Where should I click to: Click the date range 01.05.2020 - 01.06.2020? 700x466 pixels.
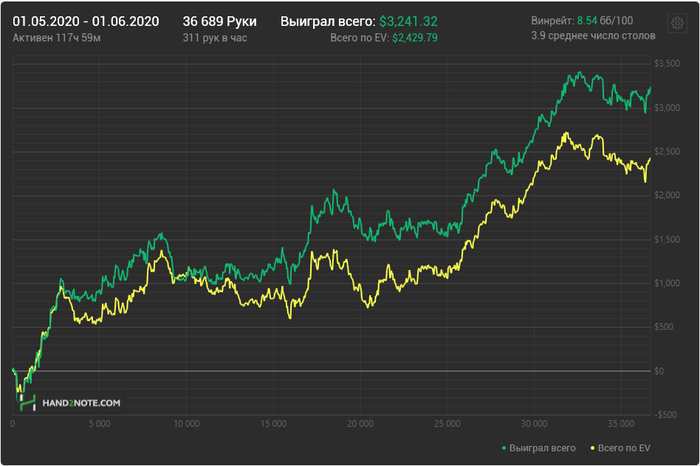[86, 21]
